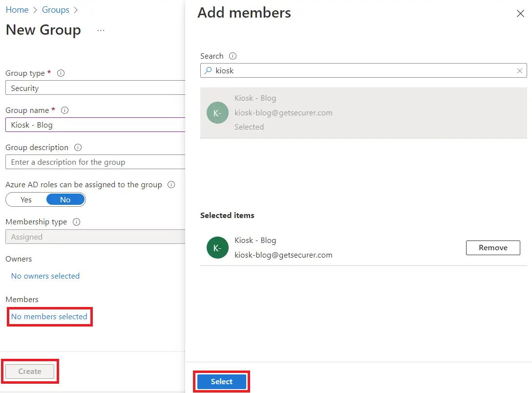Close the Add members panel
Image resolution: width=532 pixels, height=393 pixels.
click(x=520, y=14)
